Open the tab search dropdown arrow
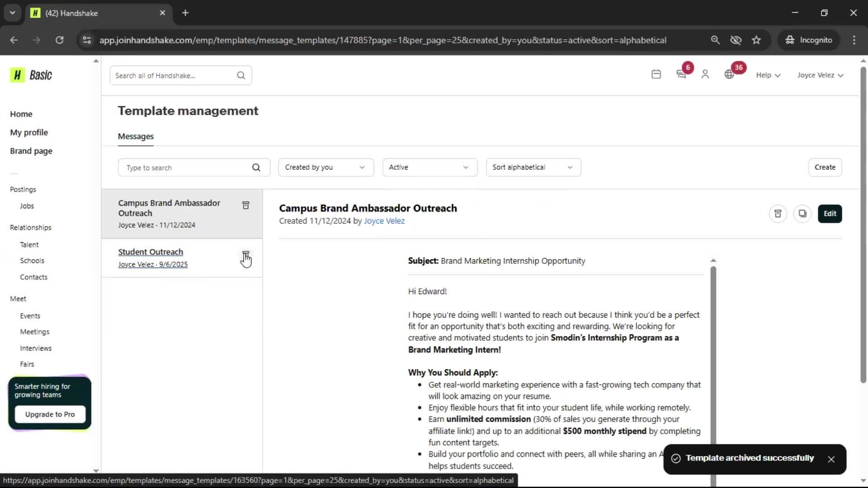Image resolution: width=868 pixels, height=488 pixels. pyautogui.click(x=12, y=13)
